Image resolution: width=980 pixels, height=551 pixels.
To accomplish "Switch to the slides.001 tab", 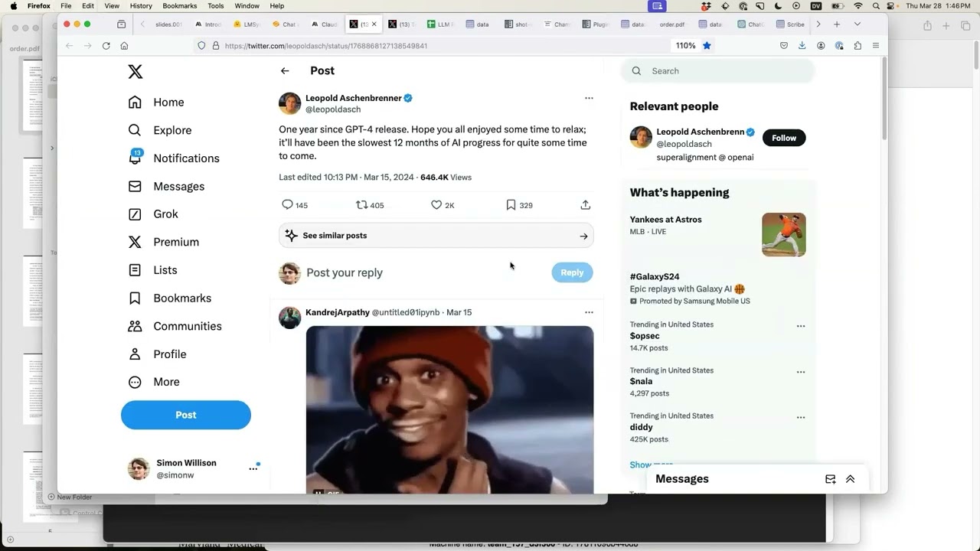I will 168,24.
